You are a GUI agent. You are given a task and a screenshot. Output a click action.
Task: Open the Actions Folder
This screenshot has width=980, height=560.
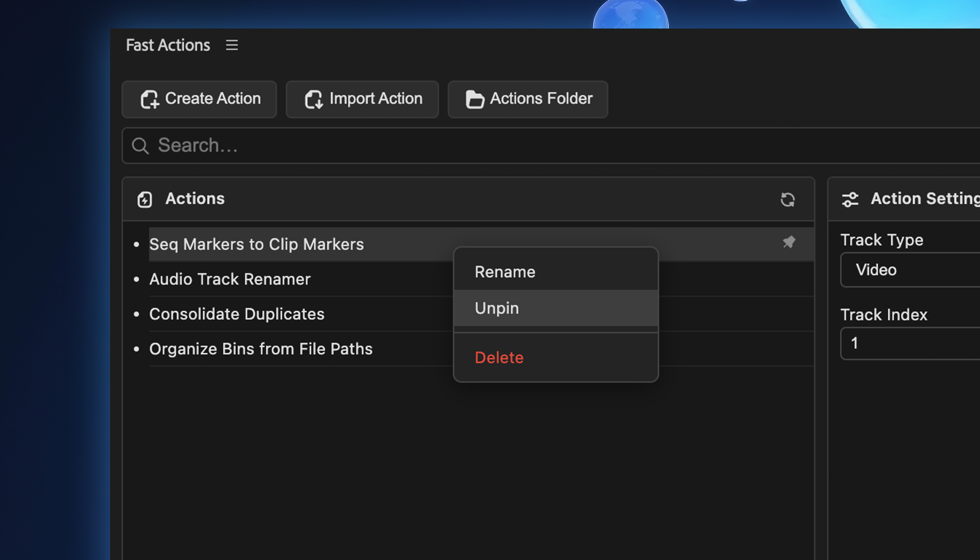(x=528, y=99)
